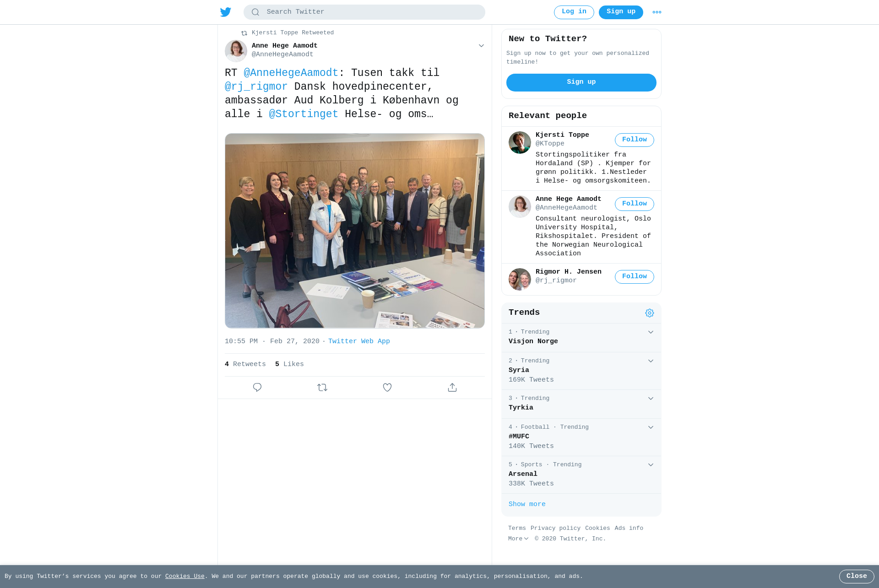The height and width of the screenshot is (588, 879).
Task: Click the Log in button
Action: (574, 12)
